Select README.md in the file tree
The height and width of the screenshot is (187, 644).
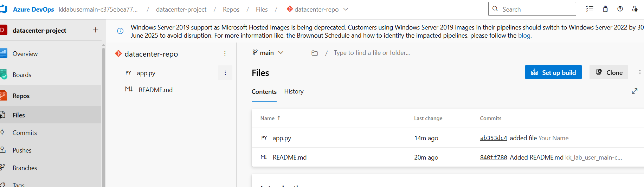click(155, 90)
